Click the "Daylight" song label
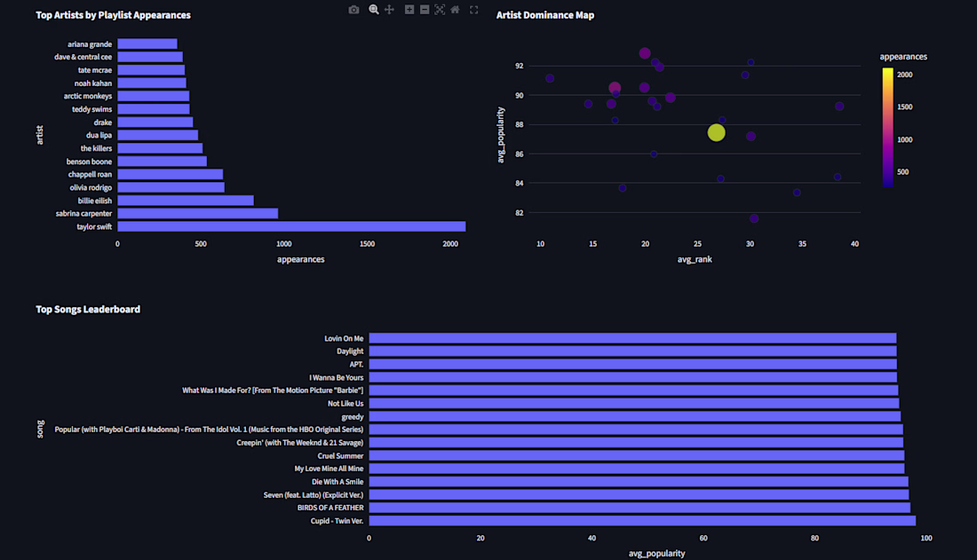The height and width of the screenshot is (560, 977). tap(350, 351)
